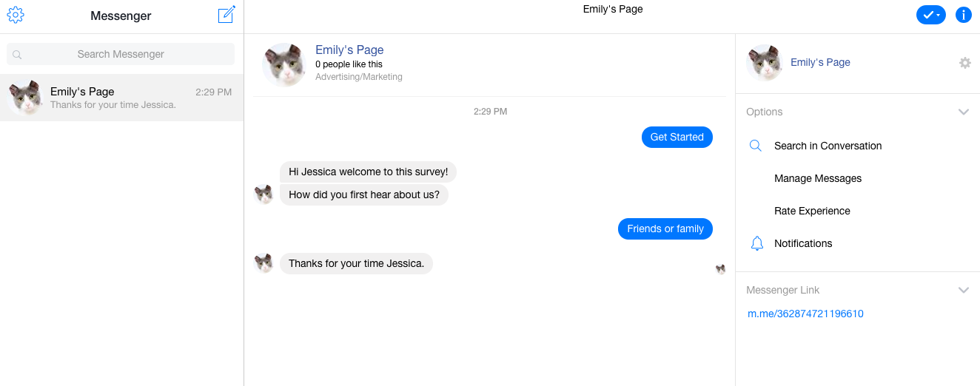Open Emily's Page link in chat header
980x386 pixels.
(x=349, y=50)
